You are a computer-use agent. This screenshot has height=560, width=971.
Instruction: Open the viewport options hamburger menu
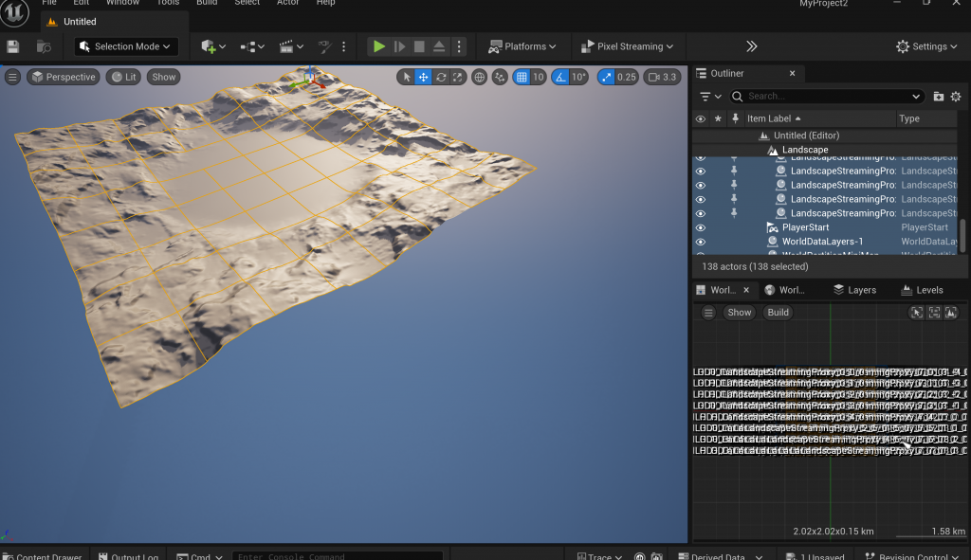click(x=12, y=77)
